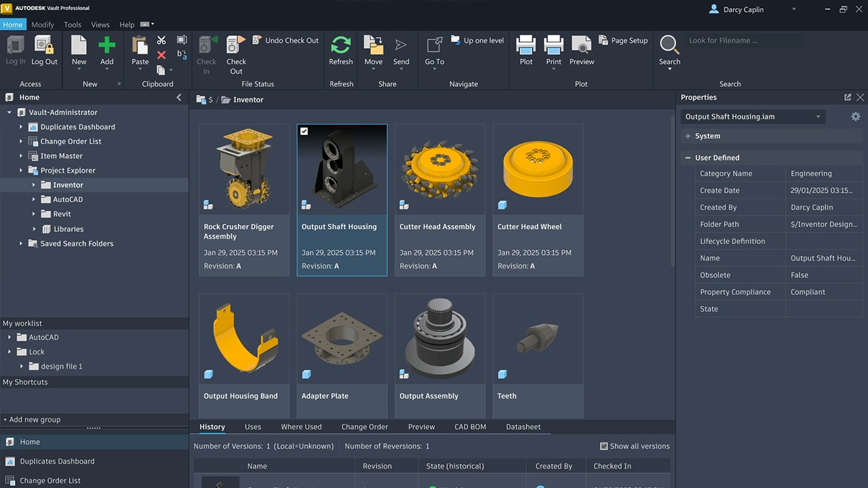Image resolution: width=868 pixels, height=488 pixels.
Task: Click the Darcy Caplin user icon
Action: [x=714, y=9]
